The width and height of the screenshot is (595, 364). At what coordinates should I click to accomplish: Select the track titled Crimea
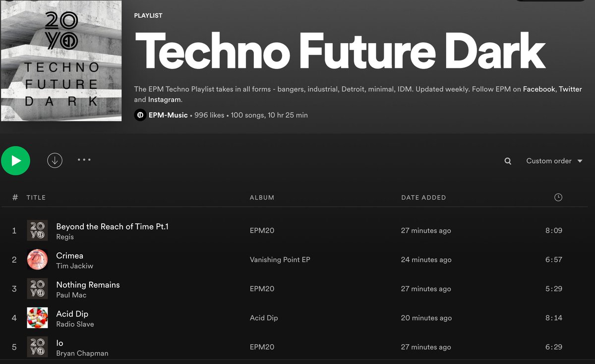click(69, 256)
